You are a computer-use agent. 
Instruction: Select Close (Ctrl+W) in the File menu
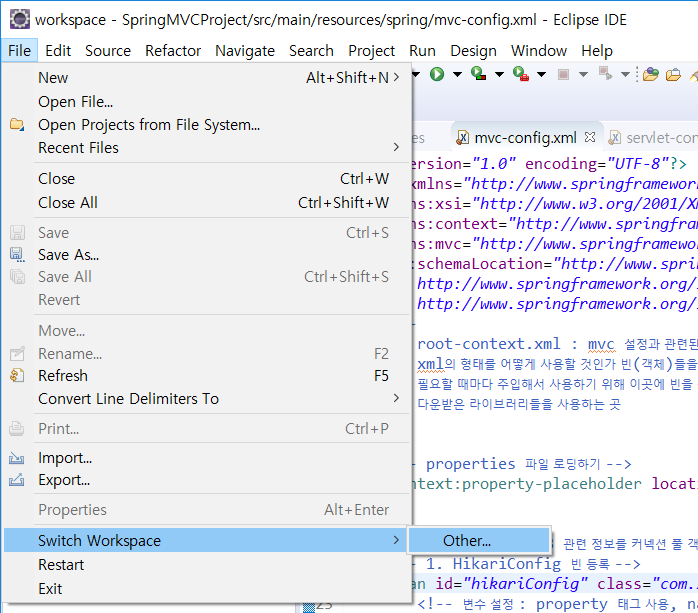point(207,179)
